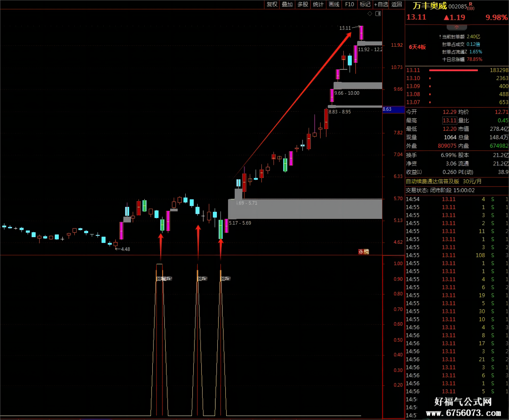Click the 总量 value 148.4万
The image size is (509, 420).
point(499,137)
